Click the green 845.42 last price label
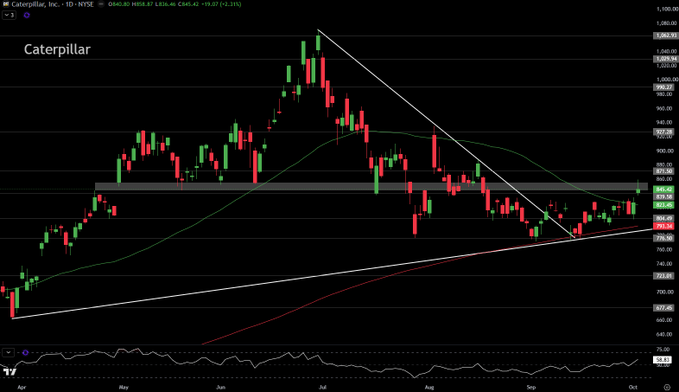 (664, 190)
